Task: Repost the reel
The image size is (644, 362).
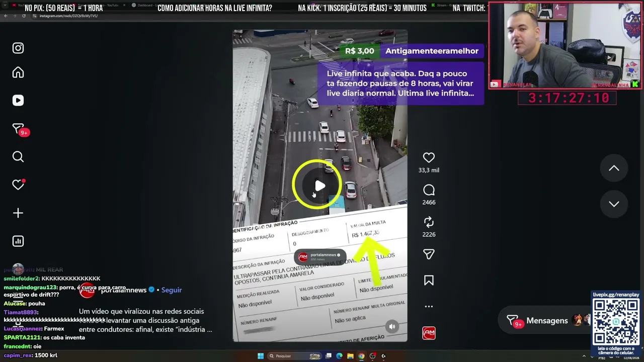Action: coord(429,222)
